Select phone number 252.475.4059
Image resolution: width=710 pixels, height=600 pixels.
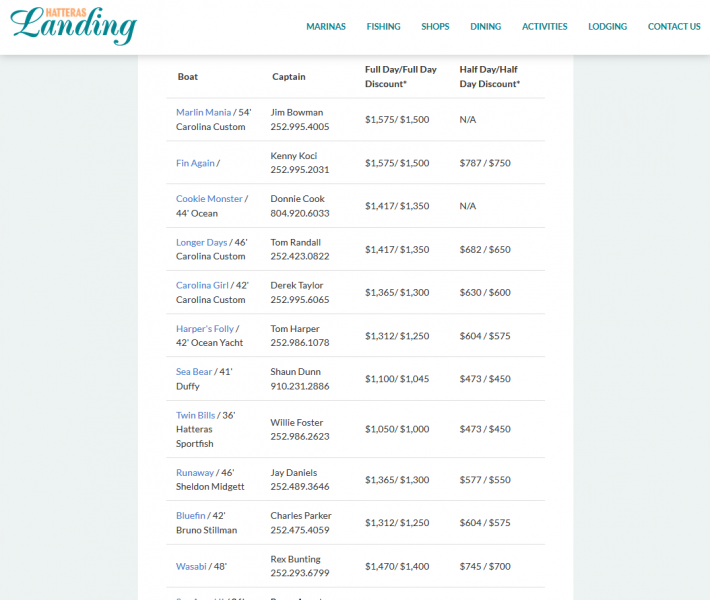[x=300, y=530]
